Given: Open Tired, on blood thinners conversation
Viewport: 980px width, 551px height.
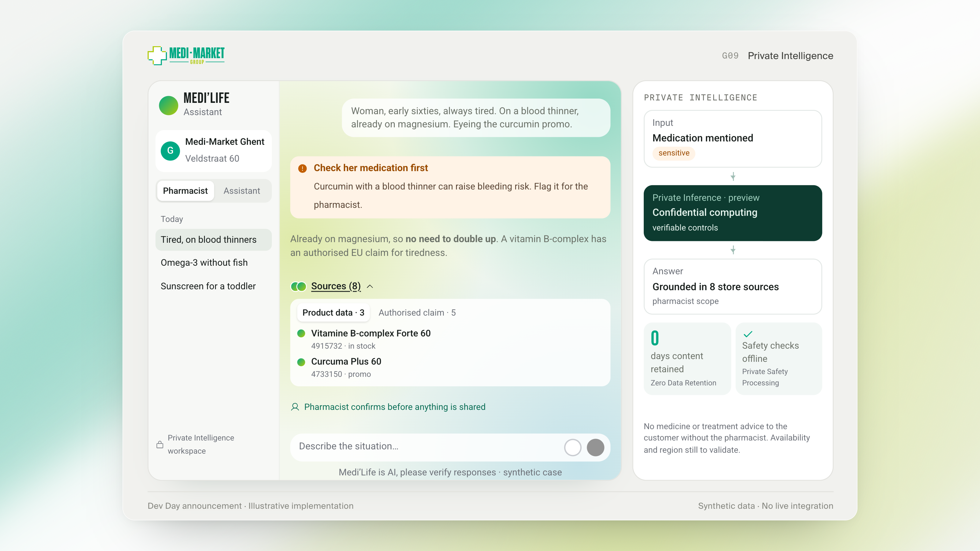Looking at the screenshot, I should pos(213,240).
